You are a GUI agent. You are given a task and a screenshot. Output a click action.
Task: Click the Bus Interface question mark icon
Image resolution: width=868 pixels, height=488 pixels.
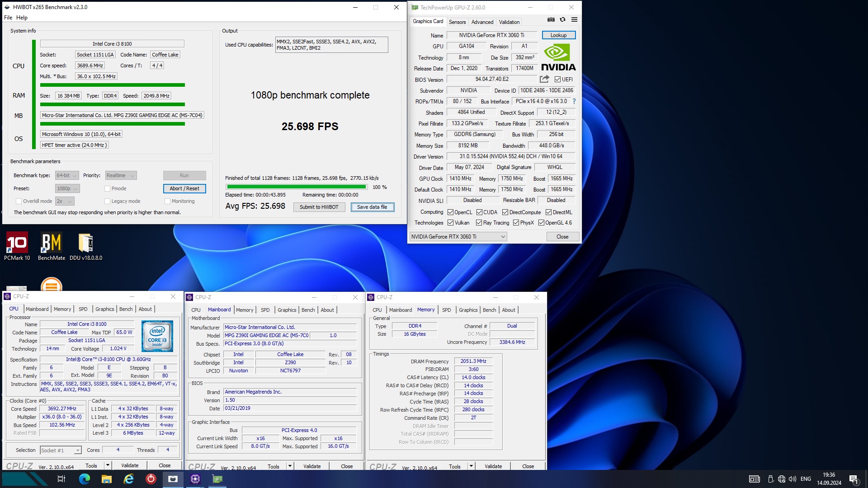[574, 101]
